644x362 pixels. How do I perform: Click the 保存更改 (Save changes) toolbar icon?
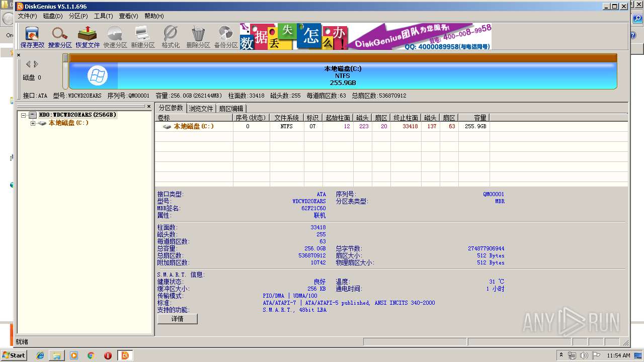pos(32,37)
